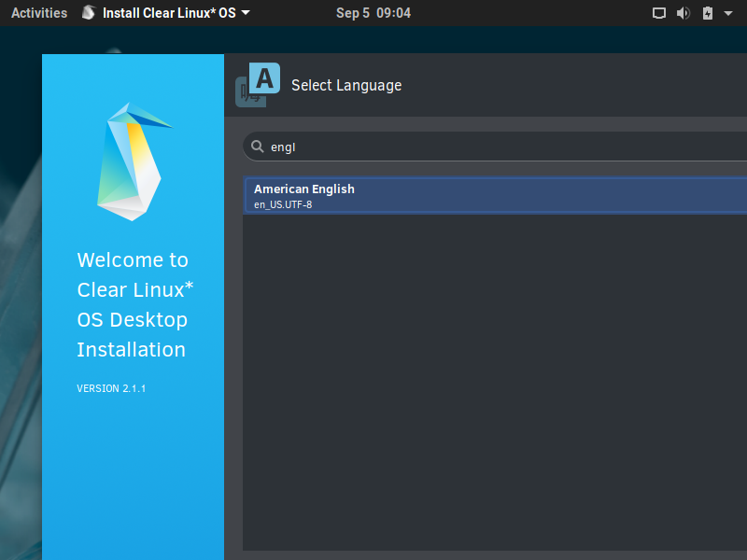
Task: Click the VERSION 2.1.1 label
Action: point(111,388)
